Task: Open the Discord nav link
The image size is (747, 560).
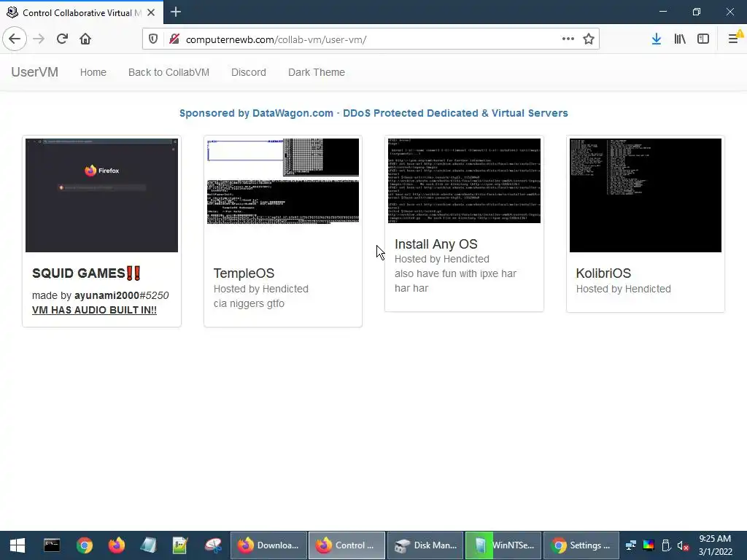Action: pos(248,72)
